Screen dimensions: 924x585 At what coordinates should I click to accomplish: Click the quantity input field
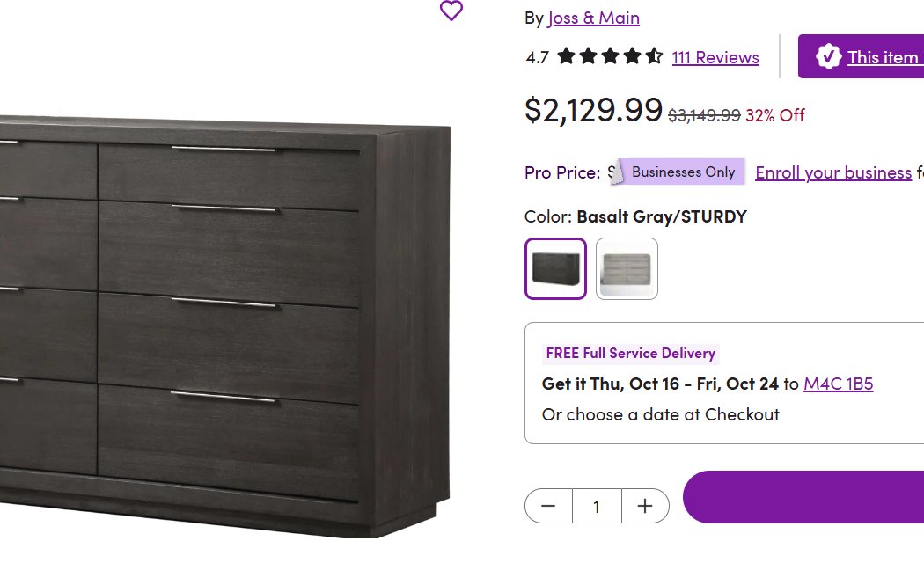(x=597, y=506)
